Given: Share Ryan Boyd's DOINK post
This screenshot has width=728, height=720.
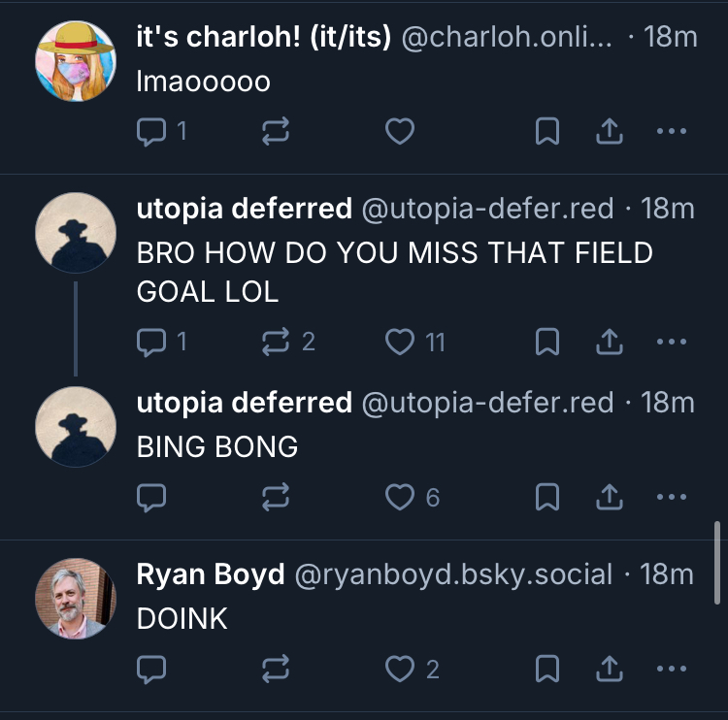Looking at the screenshot, I should pyautogui.click(x=608, y=669).
